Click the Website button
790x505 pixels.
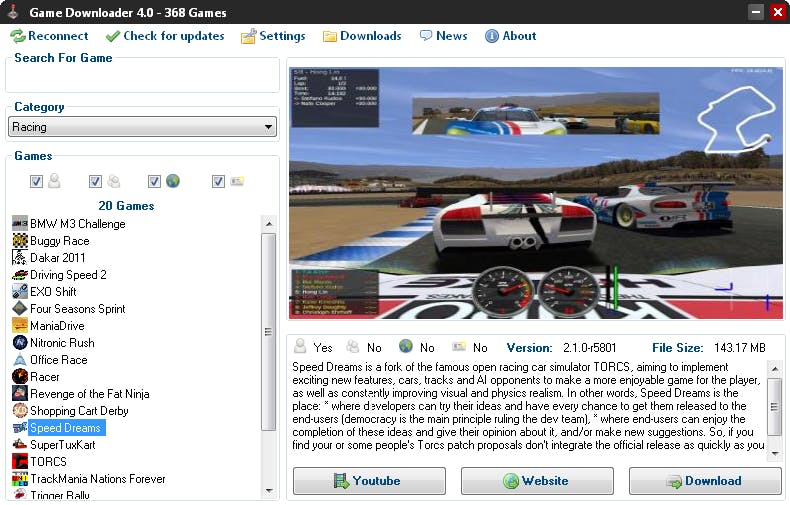pos(537,481)
